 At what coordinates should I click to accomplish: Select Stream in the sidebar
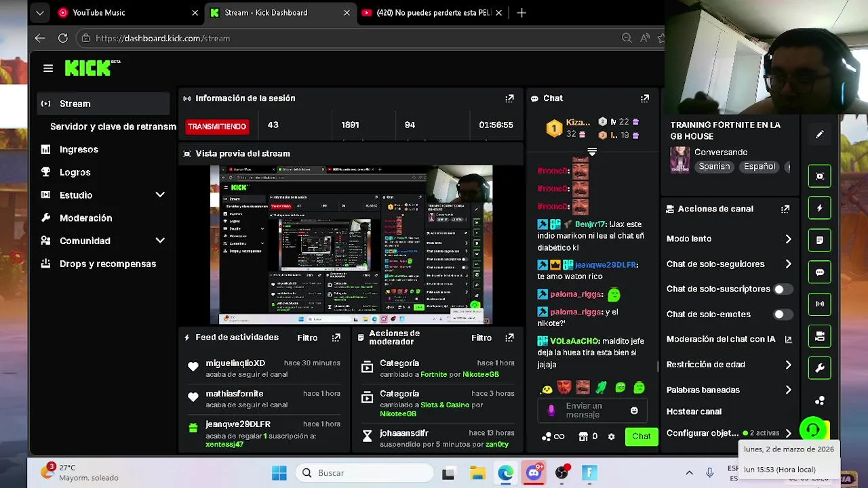(x=103, y=104)
